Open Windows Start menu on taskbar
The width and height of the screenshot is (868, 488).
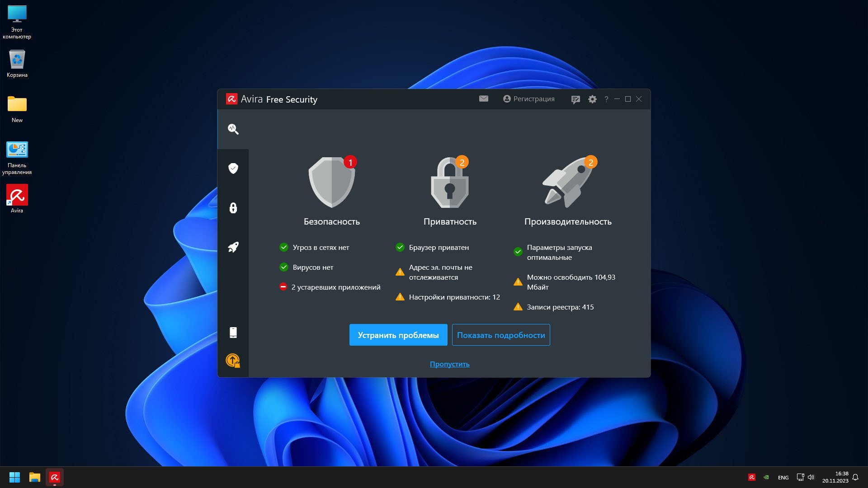(x=14, y=477)
